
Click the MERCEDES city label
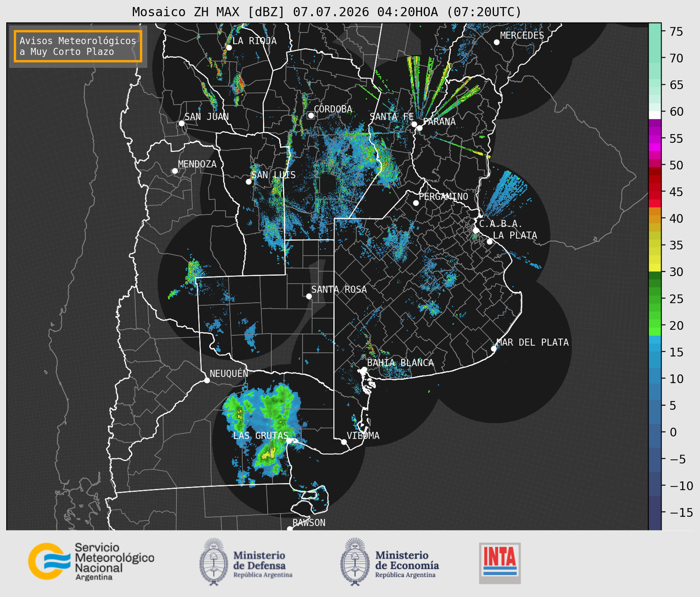[x=522, y=36]
